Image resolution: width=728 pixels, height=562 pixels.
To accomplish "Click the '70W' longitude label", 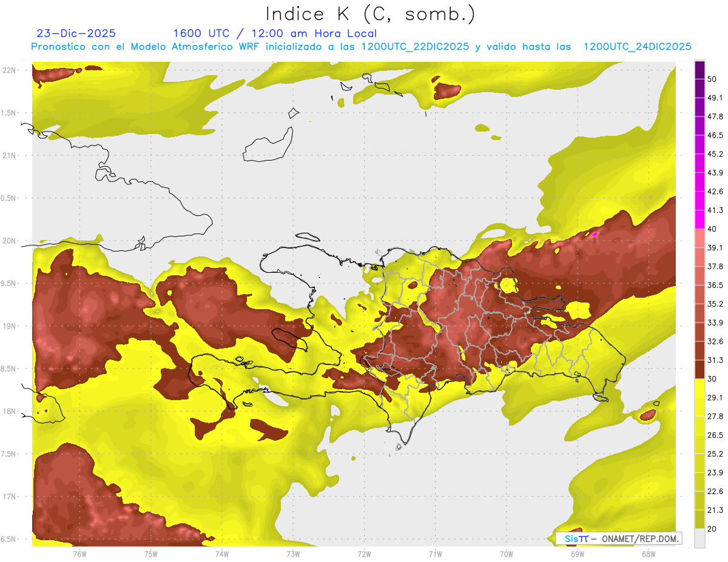I will coord(507,554).
